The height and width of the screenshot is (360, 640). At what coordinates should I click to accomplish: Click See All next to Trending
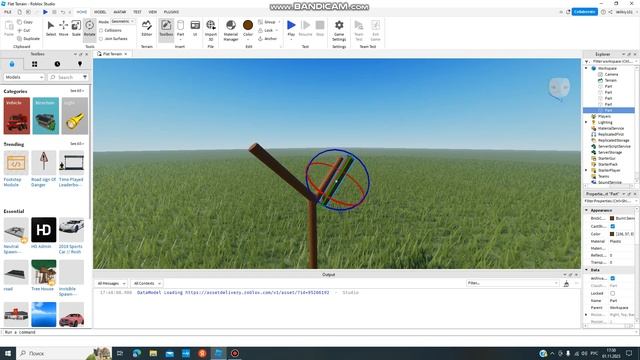coord(77,144)
